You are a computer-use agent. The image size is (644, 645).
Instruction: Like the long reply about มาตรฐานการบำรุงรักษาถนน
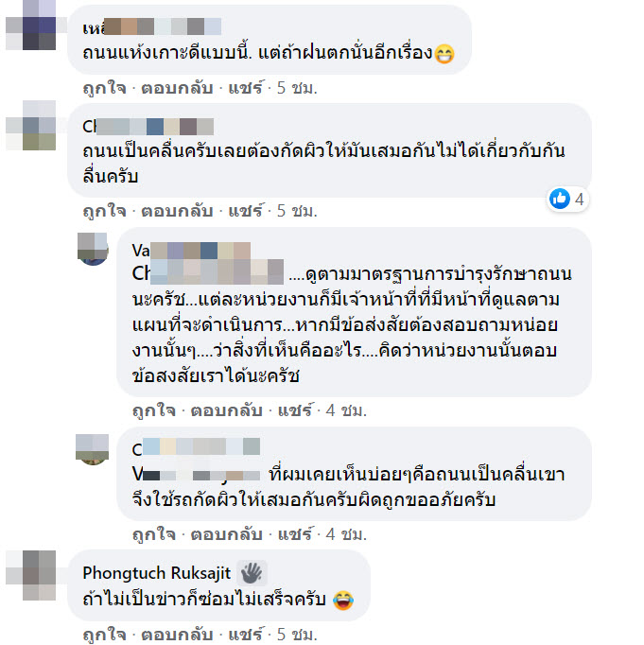coord(154,410)
